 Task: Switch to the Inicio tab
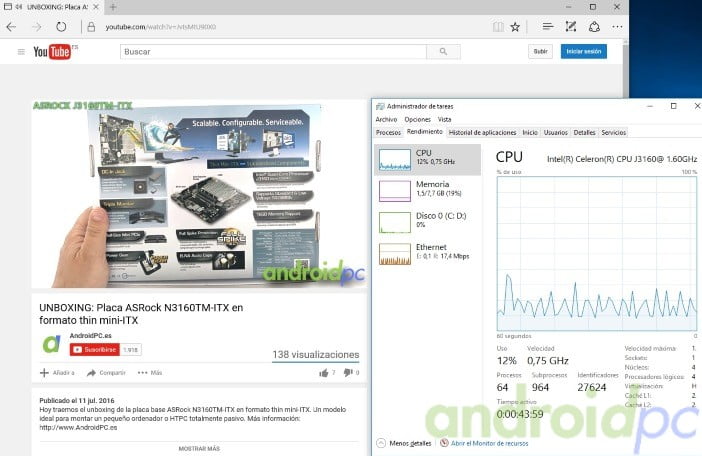pyautogui.click(x=530, y=132)
